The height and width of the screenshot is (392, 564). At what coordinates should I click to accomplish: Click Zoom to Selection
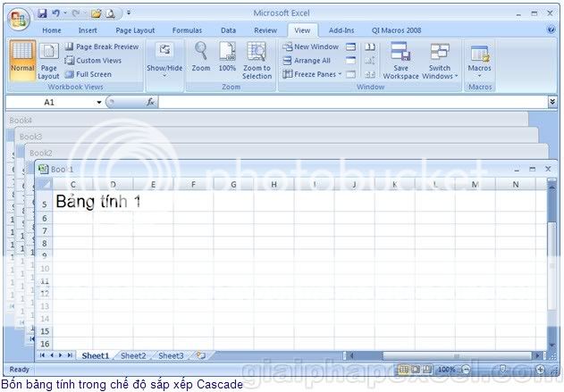257,59
